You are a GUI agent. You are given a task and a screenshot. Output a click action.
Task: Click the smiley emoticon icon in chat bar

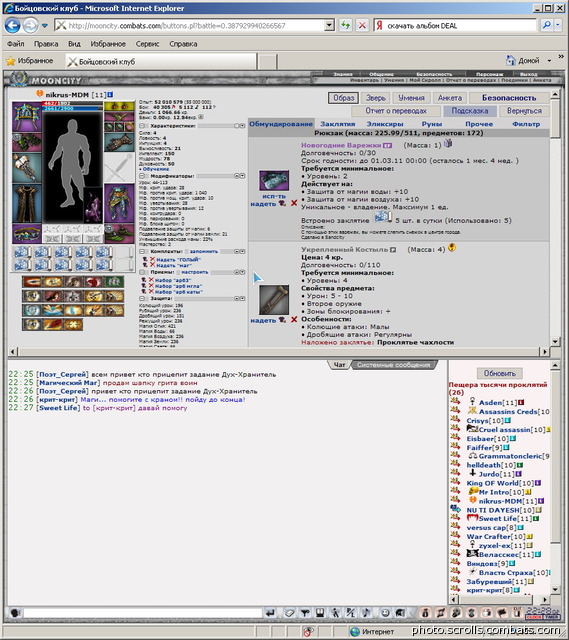coord(385,613)
